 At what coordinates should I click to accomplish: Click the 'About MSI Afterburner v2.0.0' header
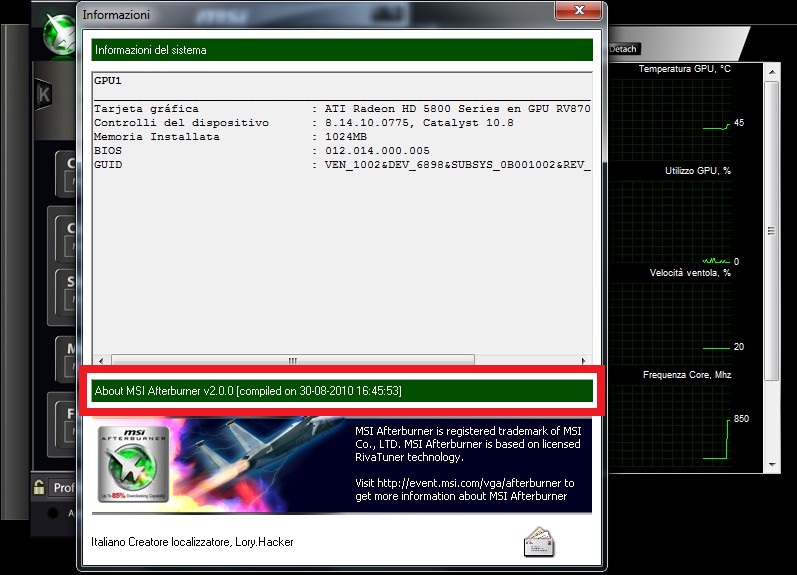pos(342,391)
